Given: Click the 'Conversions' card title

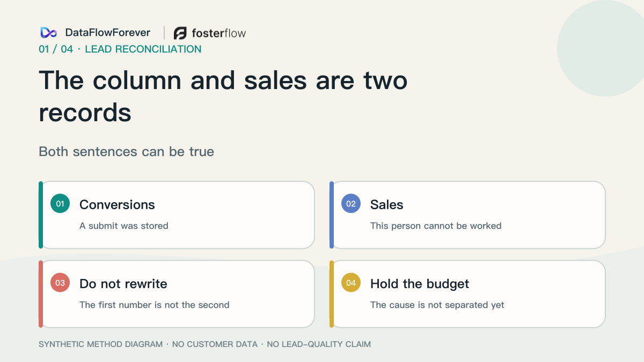Looking at the screenshot, I should pyautogui.click(x=117, y=204).
